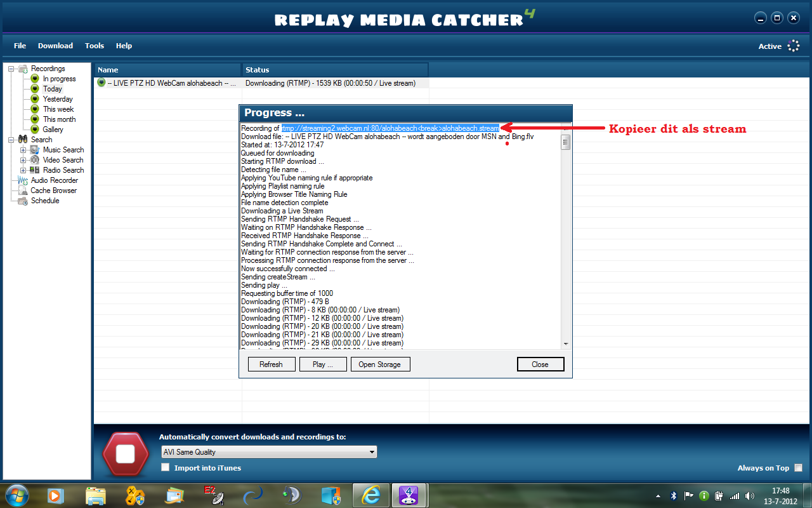Select the In progress recordings icon
This screenshot has width=812, height=508.
[35, 79]
